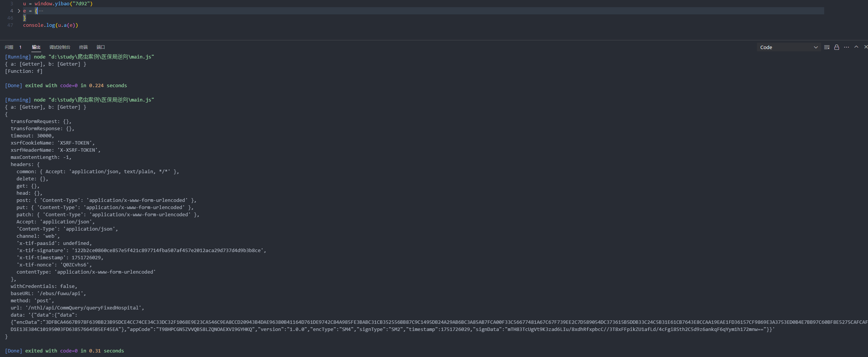Image resolution: width=868 pixels, height=357 pixels.
Task: Click 'exited with code=0 in 0.224 seconds'
Action: (76, 86)
